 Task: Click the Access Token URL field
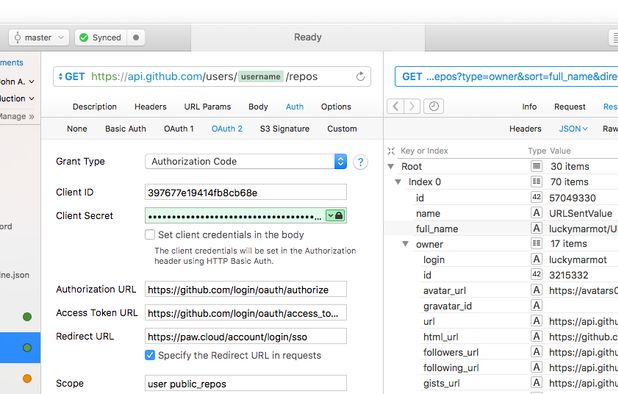click(x=246, y=313)
